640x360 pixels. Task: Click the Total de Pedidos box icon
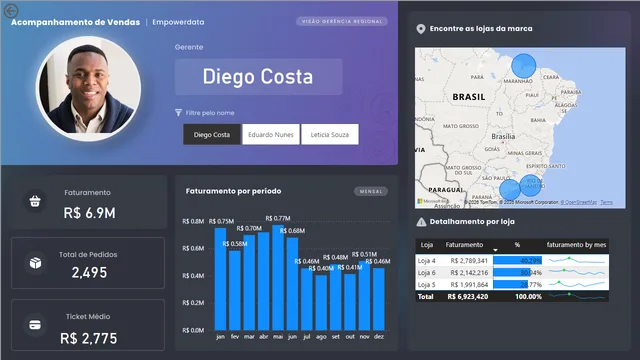pos(35,263)
